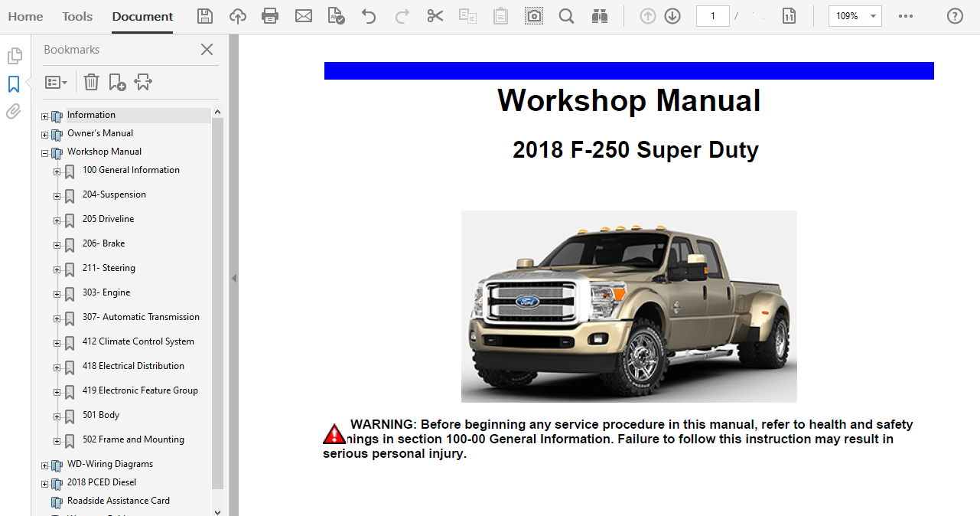Email the document via the envelope icon
This screenshot has height=516, width=980.
303,15
